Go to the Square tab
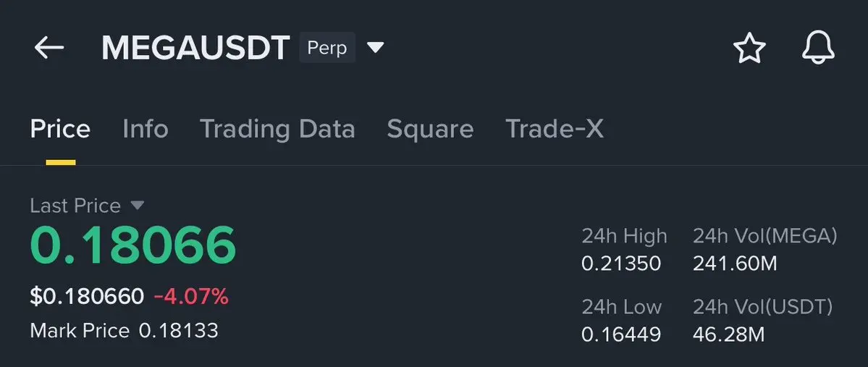Viewport: 868px width, 367px height. click(430, 129)
